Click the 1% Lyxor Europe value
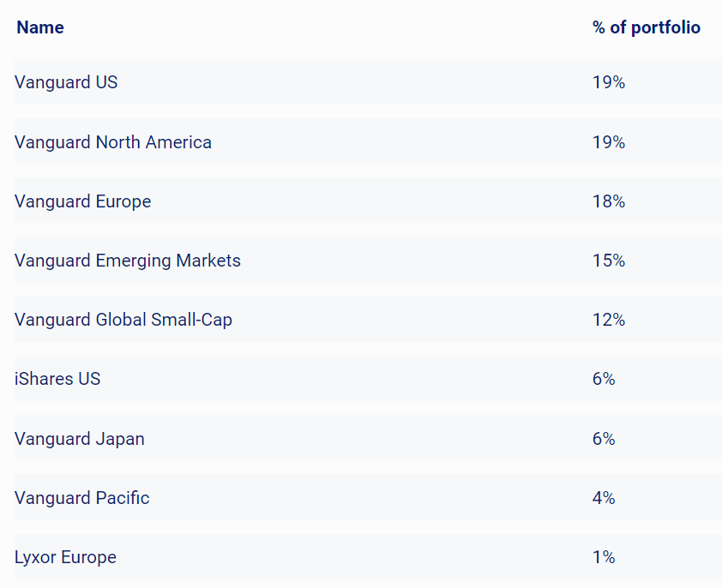The image size is (722, 588). coord(604,557)
